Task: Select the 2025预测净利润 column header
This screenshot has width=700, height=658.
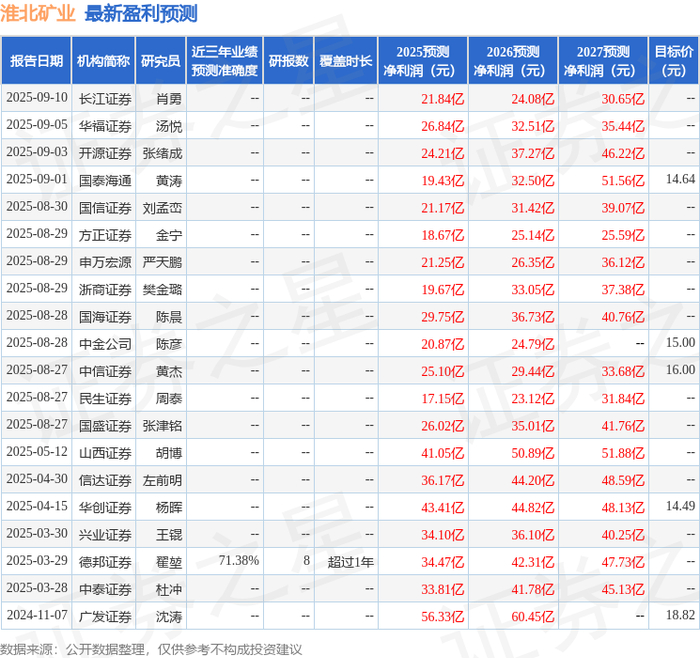Action: coord(422,61)
